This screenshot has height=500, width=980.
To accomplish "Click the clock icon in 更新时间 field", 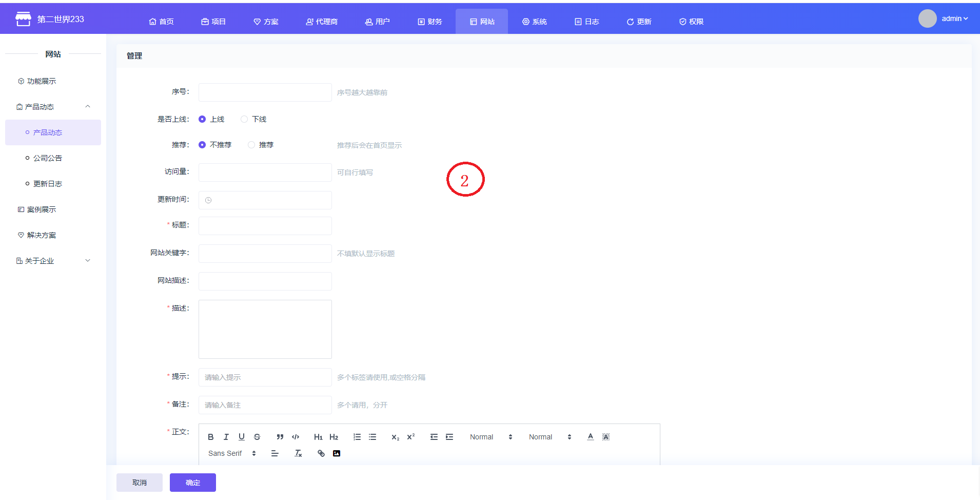I will click(x=208, y=200).
